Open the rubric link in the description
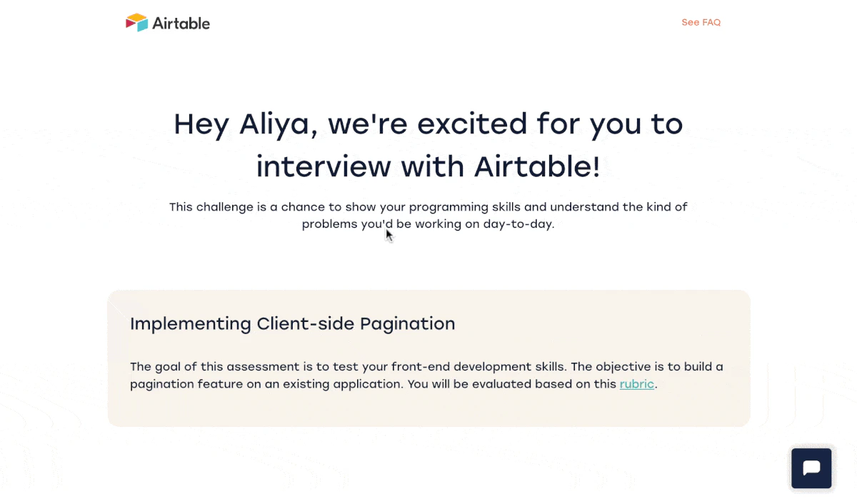Viewport: 857px width, 504px height. (x=636, y=384)
